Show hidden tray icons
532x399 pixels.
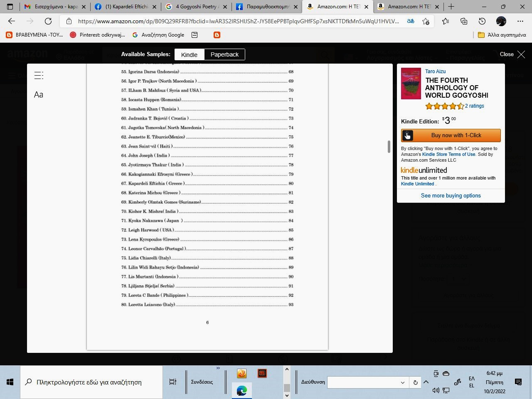[x=426, y=382]
